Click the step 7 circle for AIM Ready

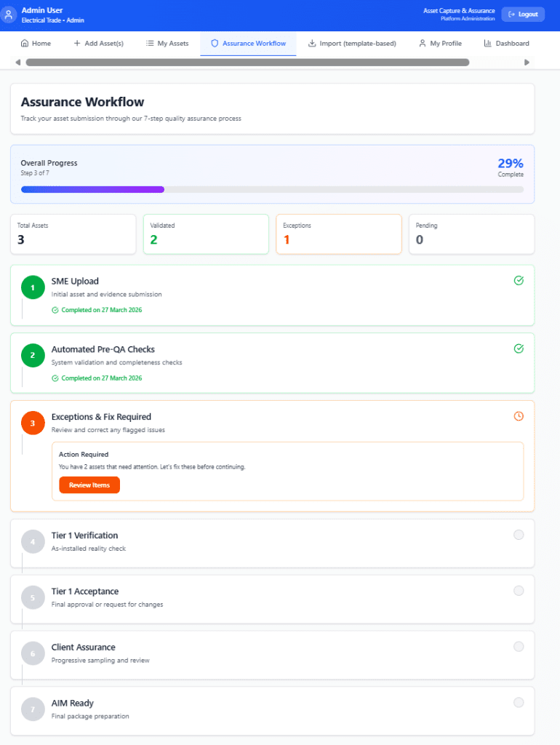[x=33, y=709]
